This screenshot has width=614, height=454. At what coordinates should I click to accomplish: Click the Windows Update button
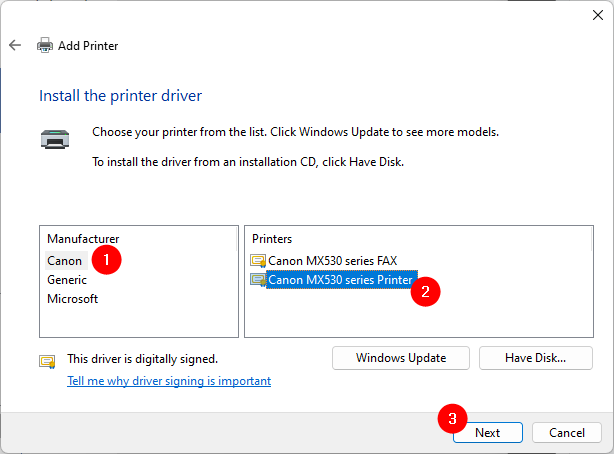pyautogui.click(x=401, y=358)
